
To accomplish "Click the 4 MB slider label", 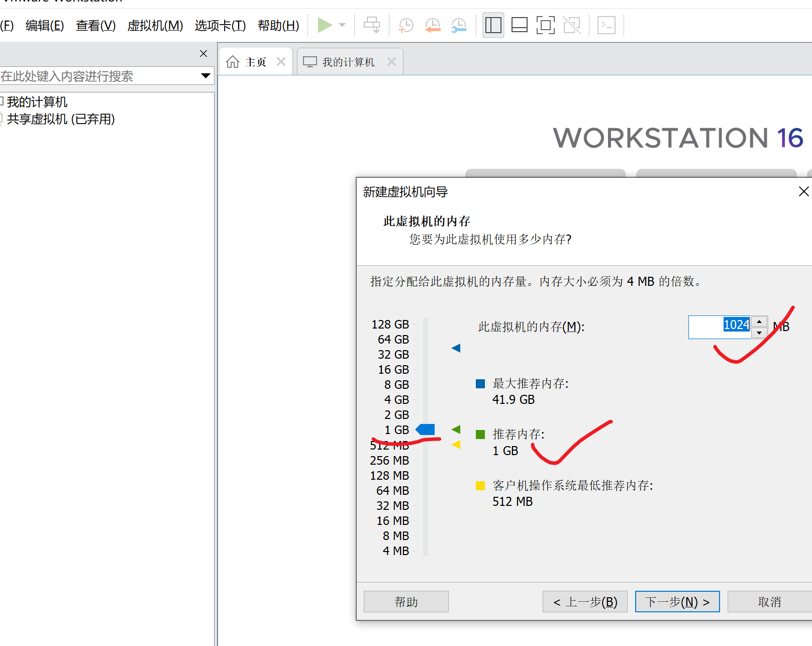I will coord(396,551).
